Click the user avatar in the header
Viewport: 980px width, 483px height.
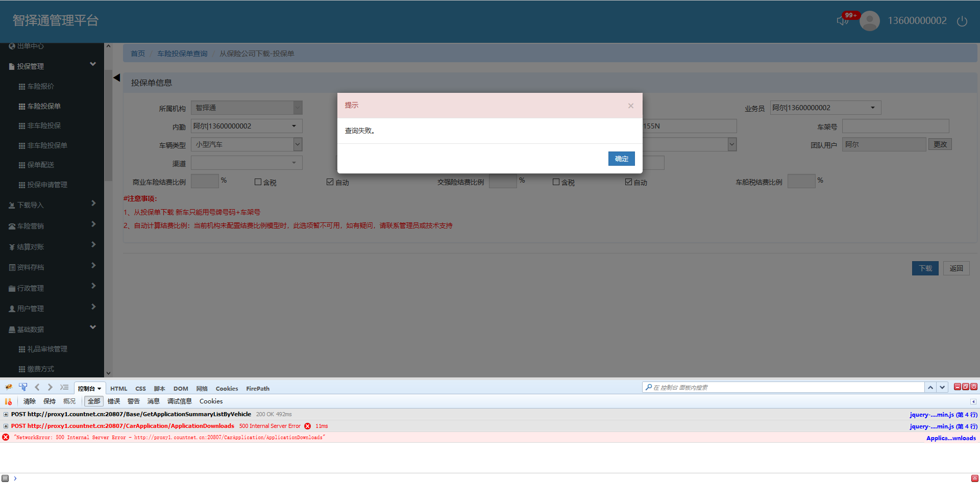point(870,21)
